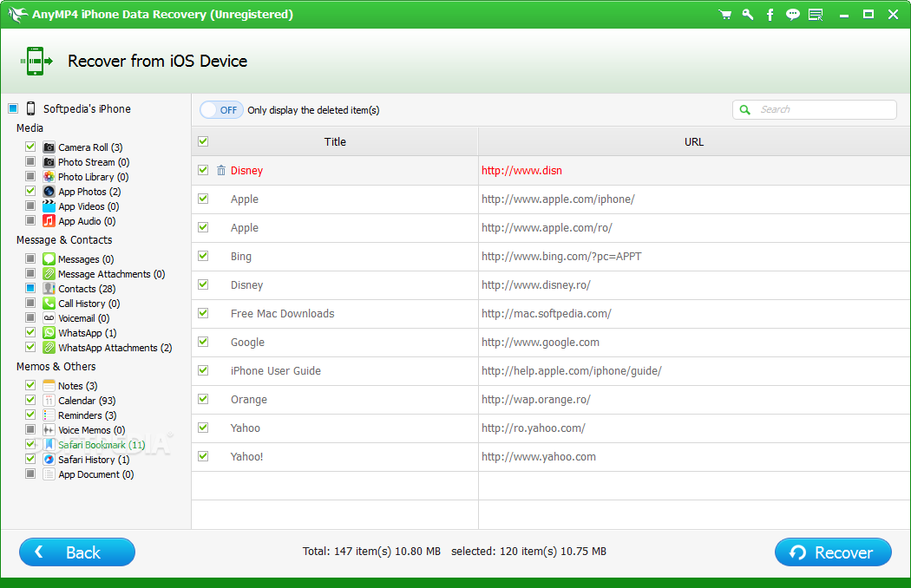This screenshot has width=911, height=588.
Task: Select WhatsApp Attachments (2) category
Action: tap(115, 348)
